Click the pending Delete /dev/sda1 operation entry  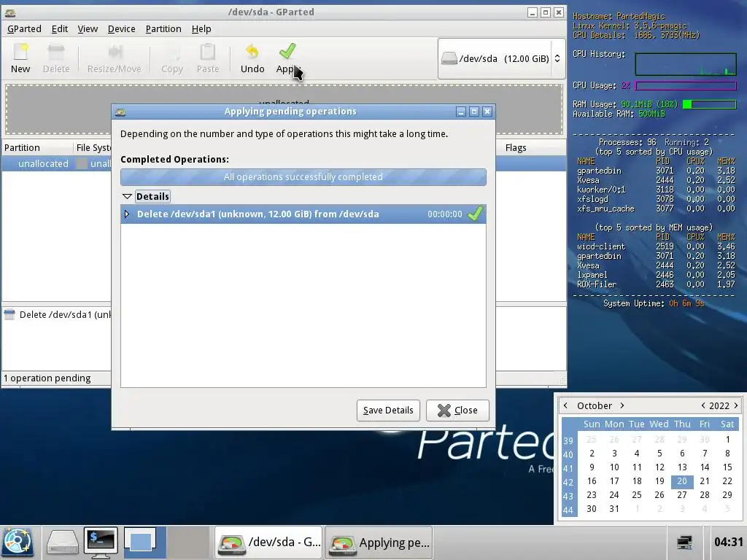click(x=57, y=315)
